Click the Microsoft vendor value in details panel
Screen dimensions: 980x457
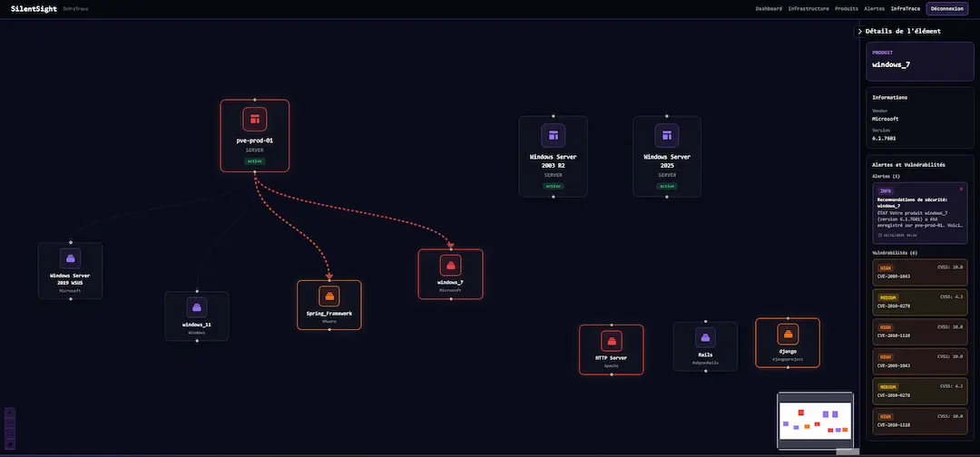pyautogui.click(x=886, y=119)
